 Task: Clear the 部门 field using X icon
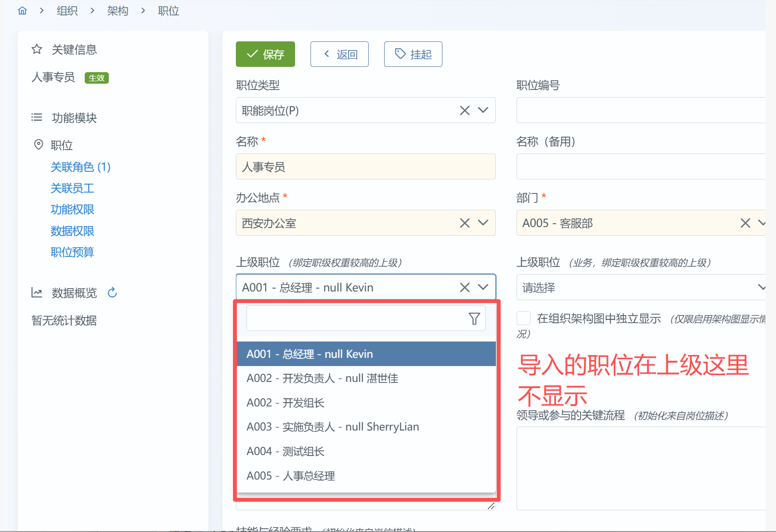coord(745,223)
